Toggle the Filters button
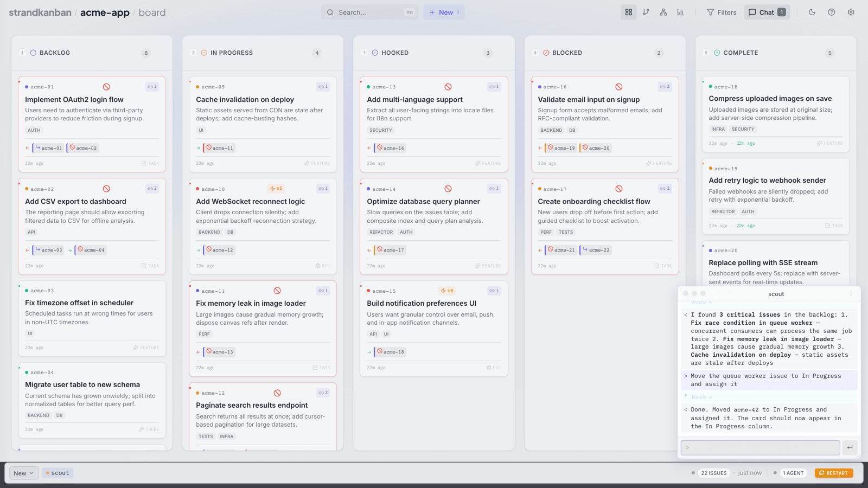This screenshot has height=488, width=868. coord(722,12)
